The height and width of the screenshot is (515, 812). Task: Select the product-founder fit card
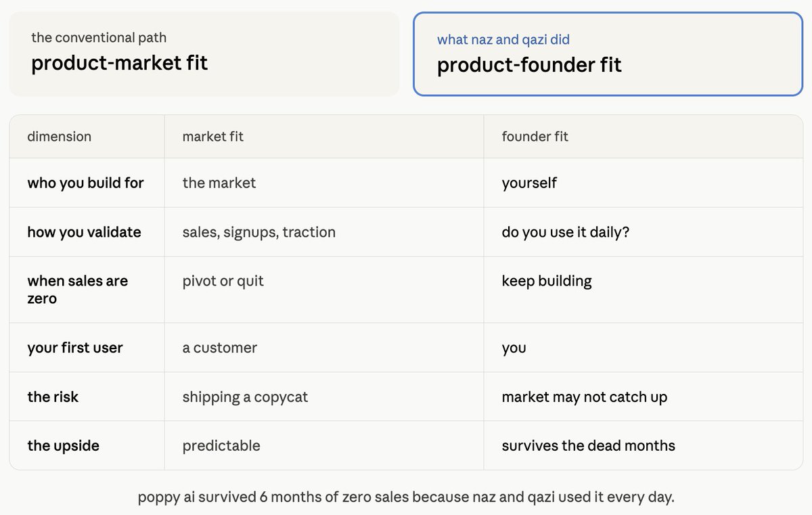point(608,54)
